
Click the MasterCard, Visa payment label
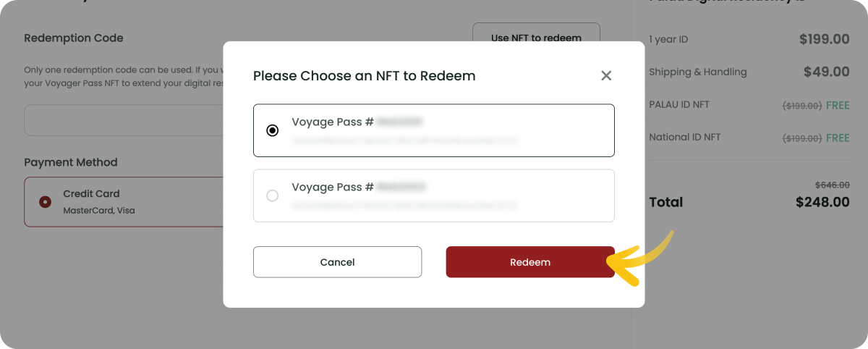[99, 211]
